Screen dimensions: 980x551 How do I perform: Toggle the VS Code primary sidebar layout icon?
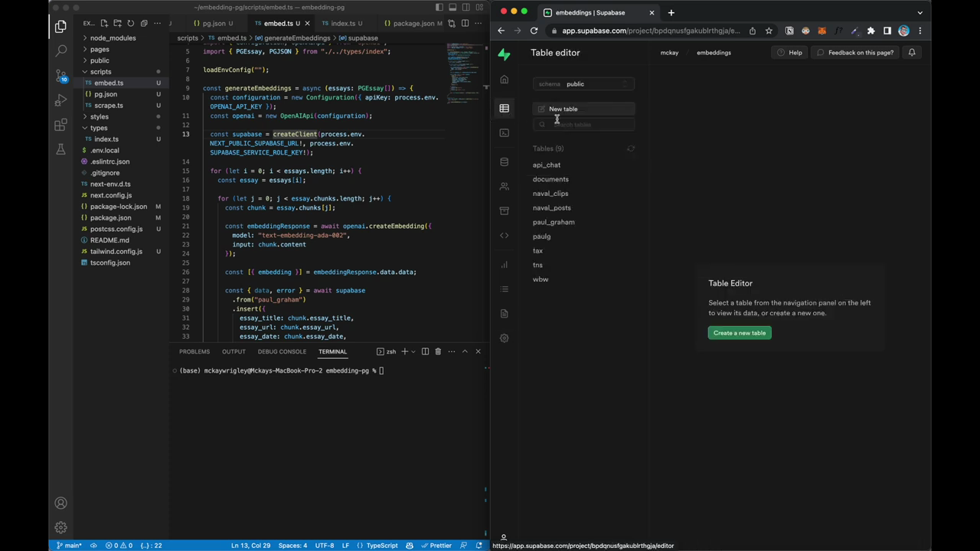439,8
